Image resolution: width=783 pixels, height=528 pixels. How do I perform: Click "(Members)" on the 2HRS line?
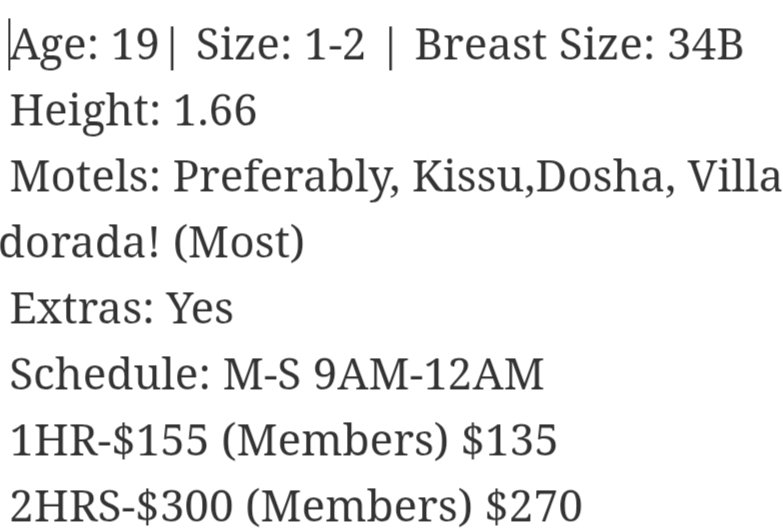pos(359,507)
